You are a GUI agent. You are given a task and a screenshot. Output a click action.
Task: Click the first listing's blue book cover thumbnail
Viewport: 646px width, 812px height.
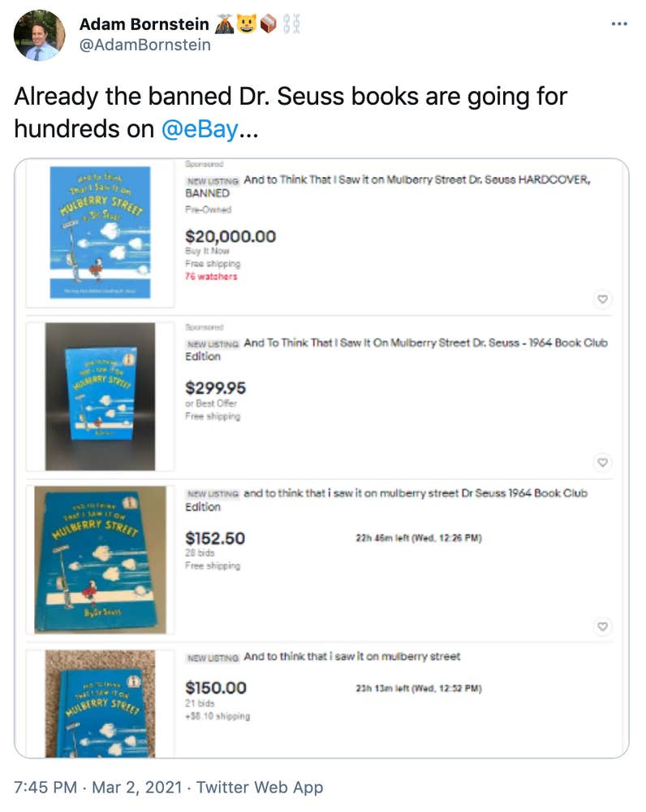point(100,232)
